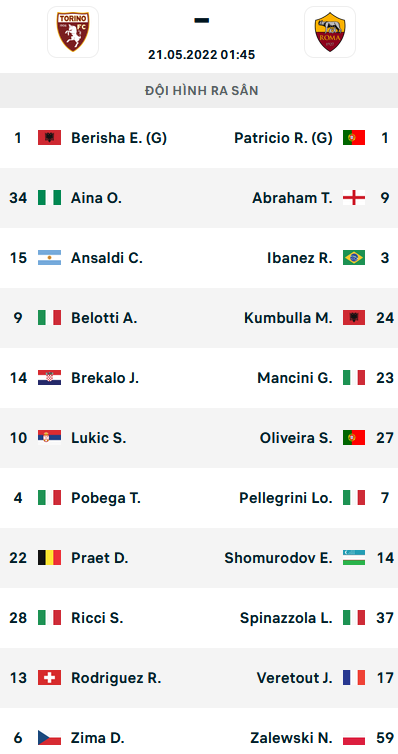The width and height of the screenshot is (398, 754).
Task: Open player Pellegrini Lo. profile
Action: tap(286, 498)
